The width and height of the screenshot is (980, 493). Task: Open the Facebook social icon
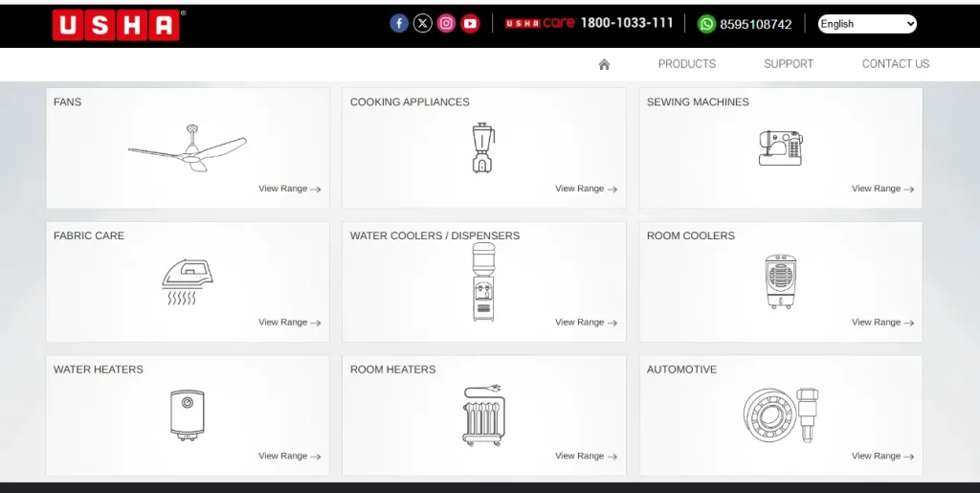tap(399, 24)
